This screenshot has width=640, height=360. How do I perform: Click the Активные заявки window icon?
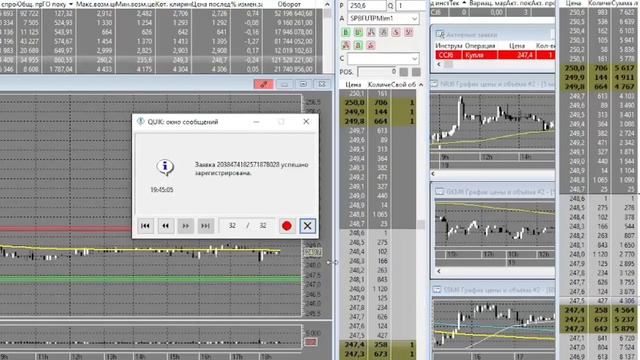pos(440,35)
